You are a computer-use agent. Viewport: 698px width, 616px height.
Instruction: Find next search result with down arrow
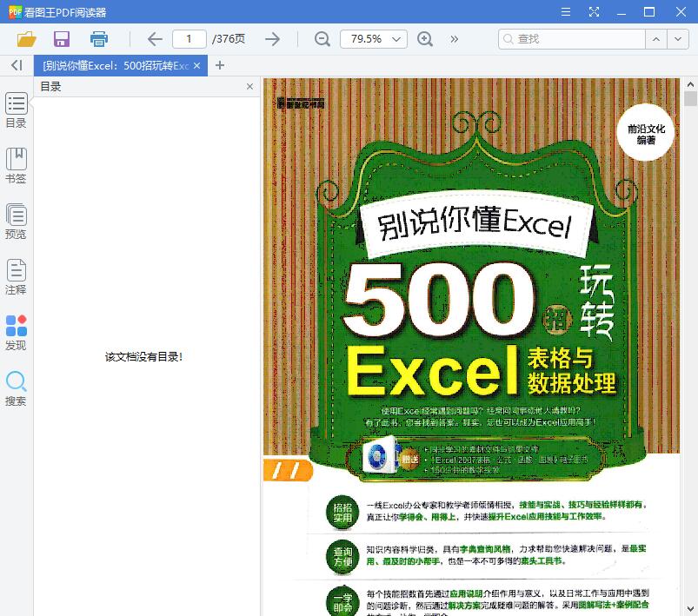tap(678, 39)
